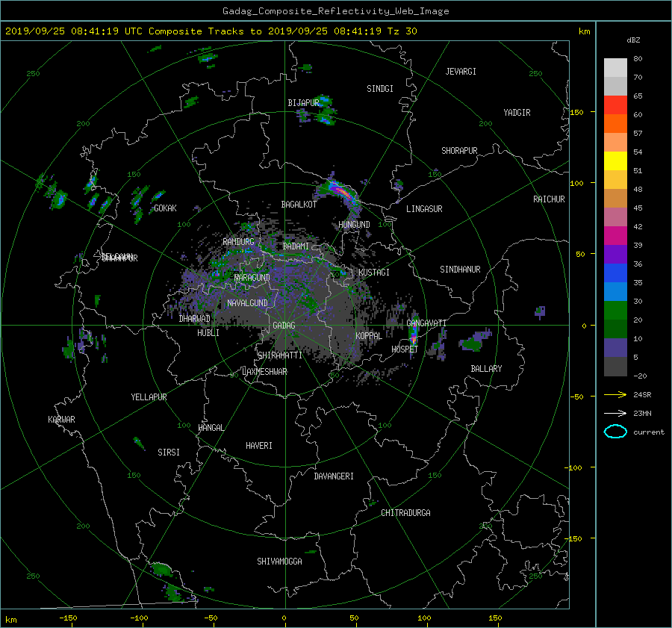672x628 pixels.
Task: Click the SINDGI city label
Action: coord(380,89)
